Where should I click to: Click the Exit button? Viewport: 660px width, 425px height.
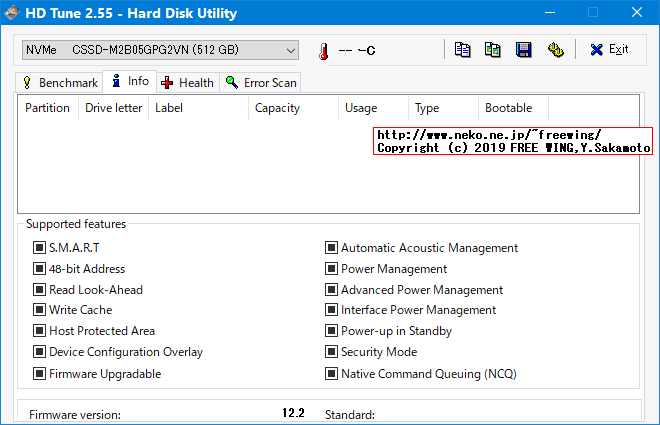(x=609, y=50)
